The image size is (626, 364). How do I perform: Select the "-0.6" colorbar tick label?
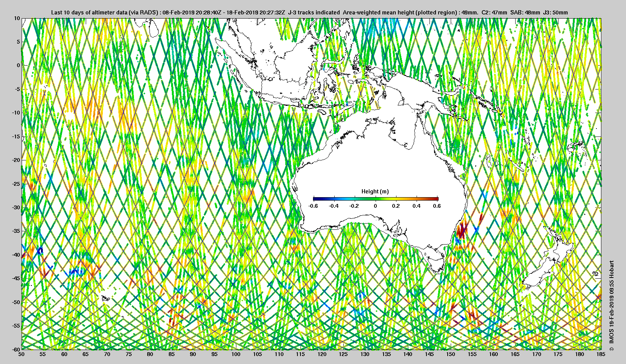tap(313, 206)
